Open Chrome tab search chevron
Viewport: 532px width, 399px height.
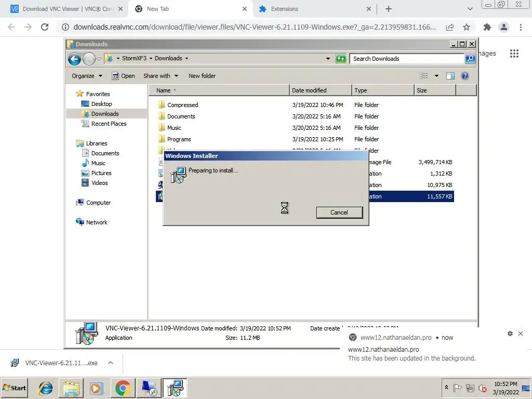(x=470, y=9)
